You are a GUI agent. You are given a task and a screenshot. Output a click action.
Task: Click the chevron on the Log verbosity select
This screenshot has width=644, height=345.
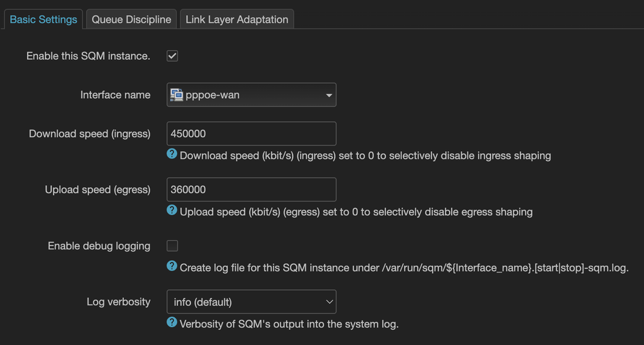[328, 302]
